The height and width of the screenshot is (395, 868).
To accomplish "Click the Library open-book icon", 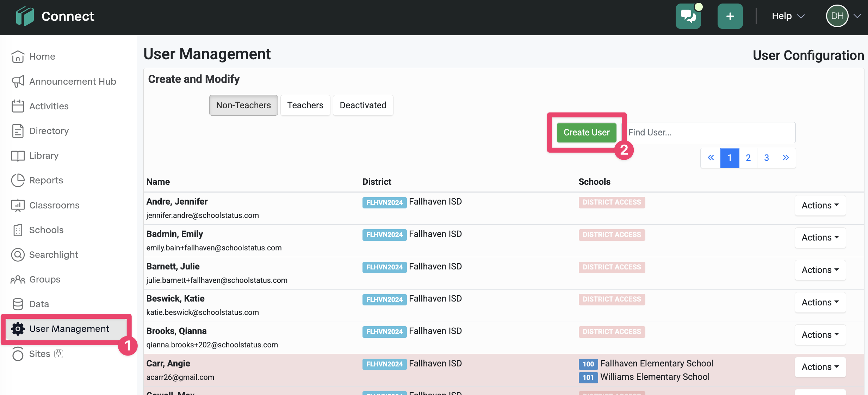I will click(18, 156).
